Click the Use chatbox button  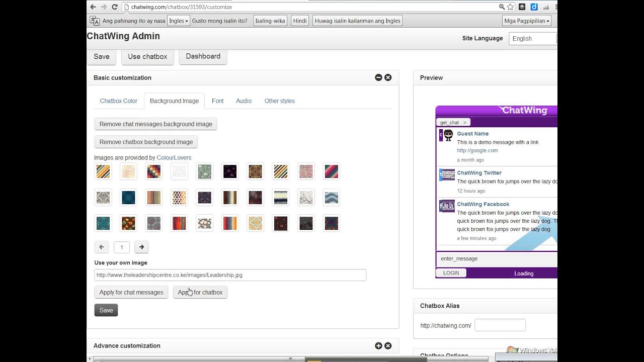click(147, 56)
